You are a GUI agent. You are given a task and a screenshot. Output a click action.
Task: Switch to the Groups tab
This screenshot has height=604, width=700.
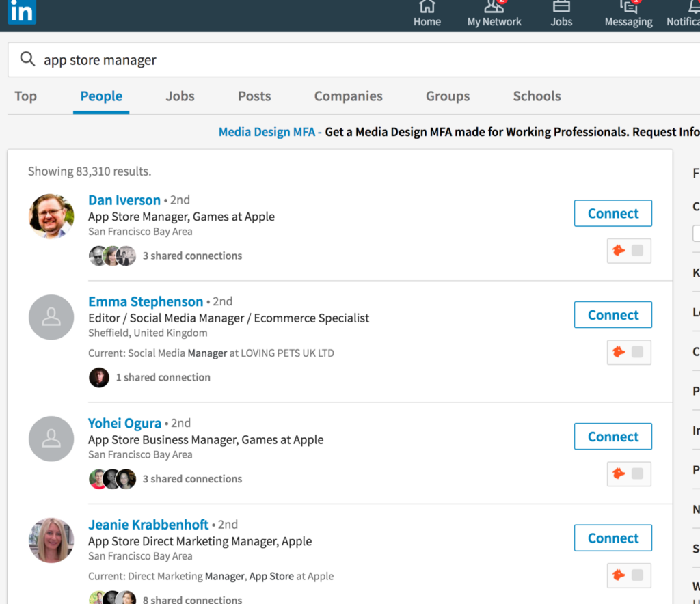(448, 96)
